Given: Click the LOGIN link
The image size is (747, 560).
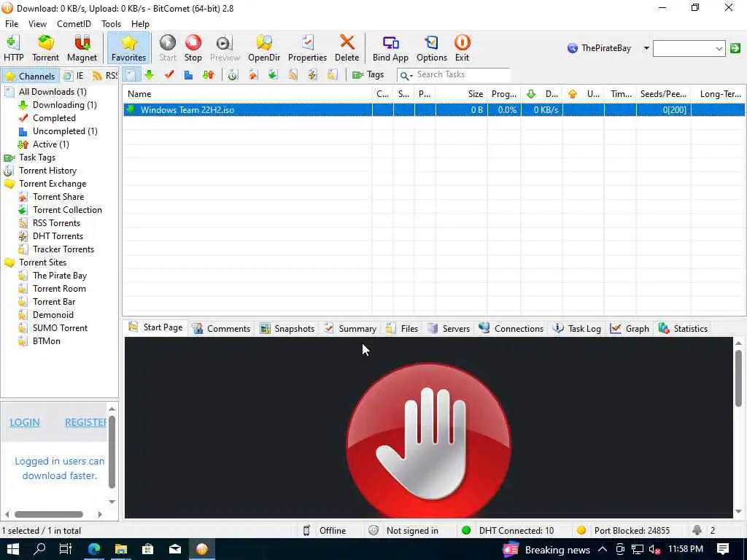Looking at the screenshot, I should [x=25, y=422].
